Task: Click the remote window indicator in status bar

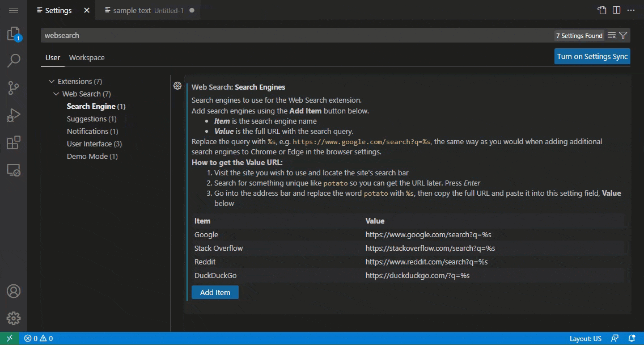Action: (x=10, y=338)
